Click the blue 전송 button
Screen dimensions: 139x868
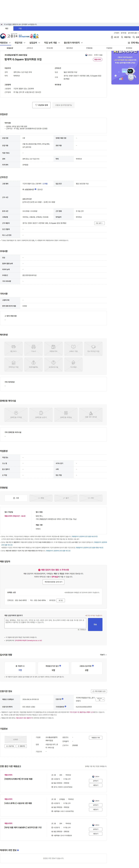tap(95, 624)
